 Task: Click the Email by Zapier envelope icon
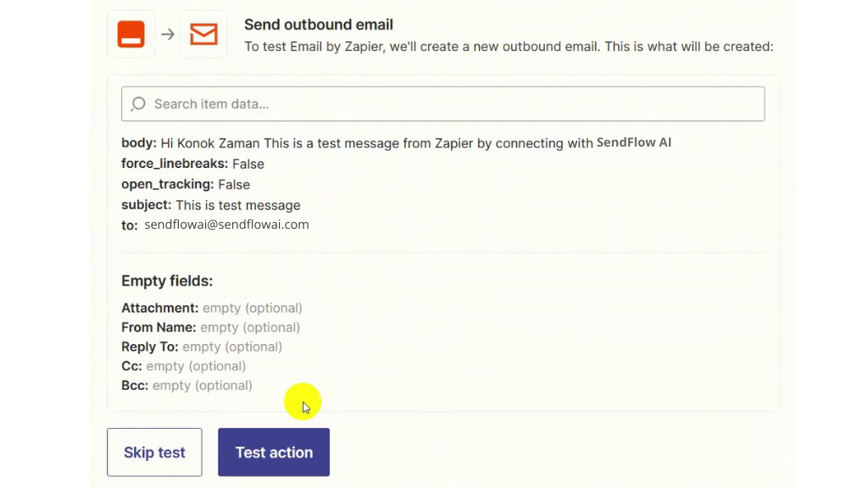(203, 34)
